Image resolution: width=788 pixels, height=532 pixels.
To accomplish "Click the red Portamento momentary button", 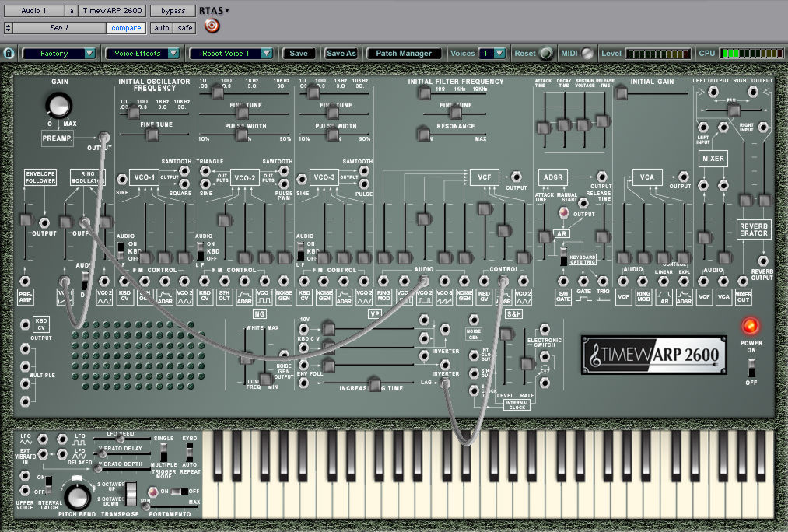I will point(152,492).
